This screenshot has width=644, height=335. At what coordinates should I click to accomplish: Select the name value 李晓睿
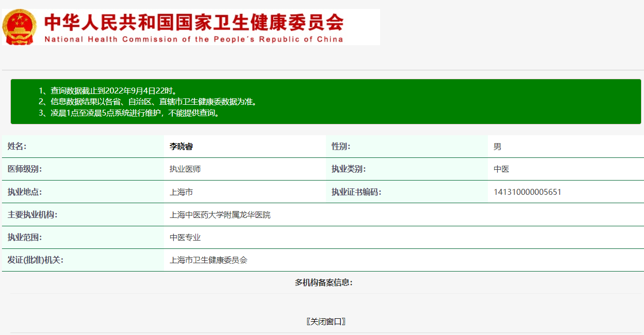[181, 147]
